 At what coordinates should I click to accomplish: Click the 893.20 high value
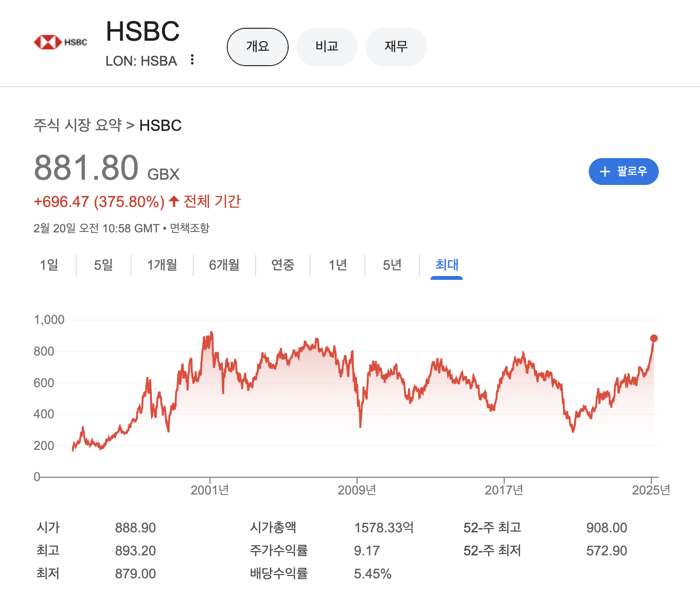[x=136, y=551]
